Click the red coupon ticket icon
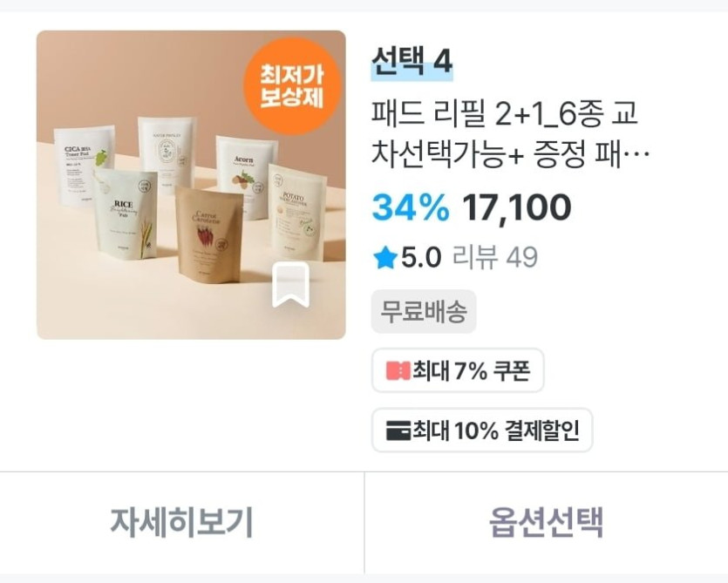This screenshot has height=583, width=728. click(x=398, y=371)
